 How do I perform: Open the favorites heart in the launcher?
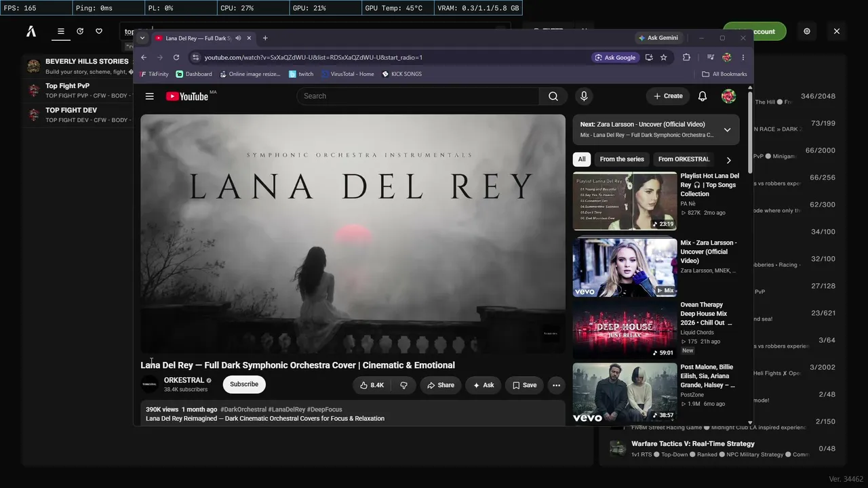pyautogui.click(x=99, y=31)
